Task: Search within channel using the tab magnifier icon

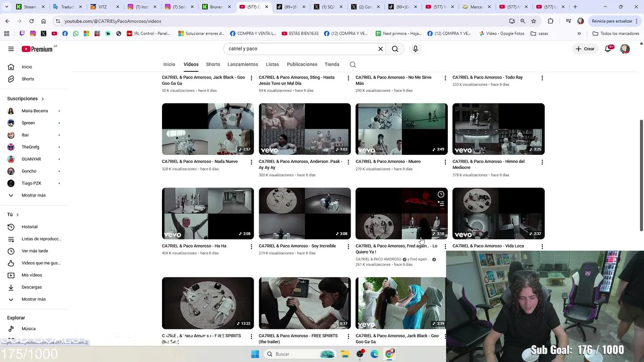Action: click(353, 64)
